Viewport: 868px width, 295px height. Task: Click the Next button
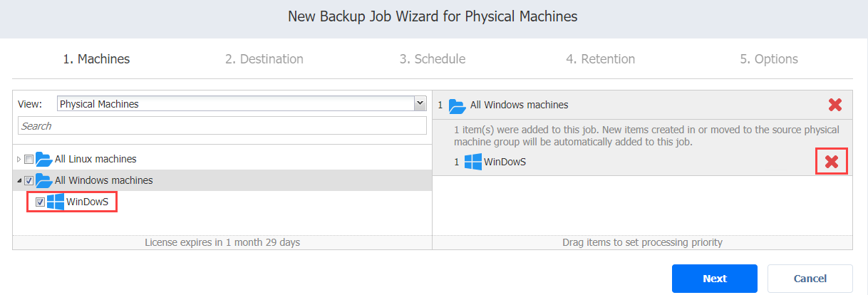coord(715,279)
